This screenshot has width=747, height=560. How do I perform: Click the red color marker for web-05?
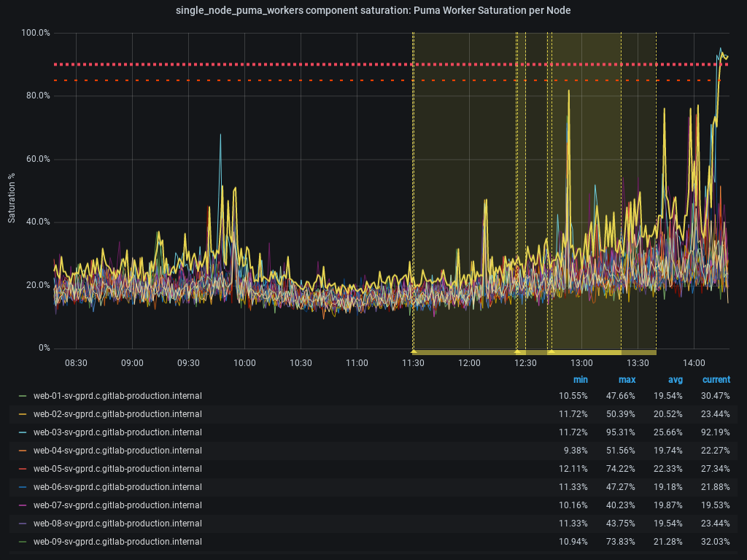[23, 469]
